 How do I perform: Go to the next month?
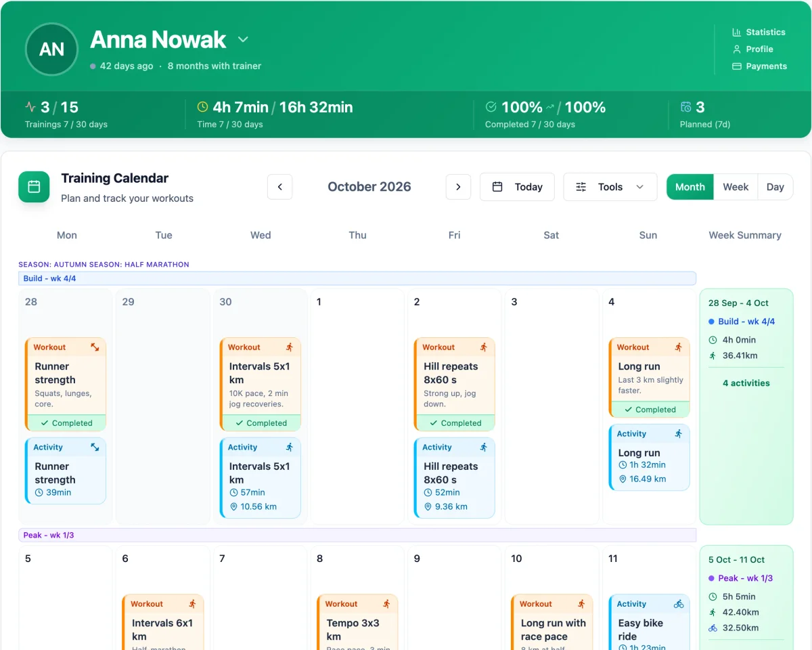[458, 187]
